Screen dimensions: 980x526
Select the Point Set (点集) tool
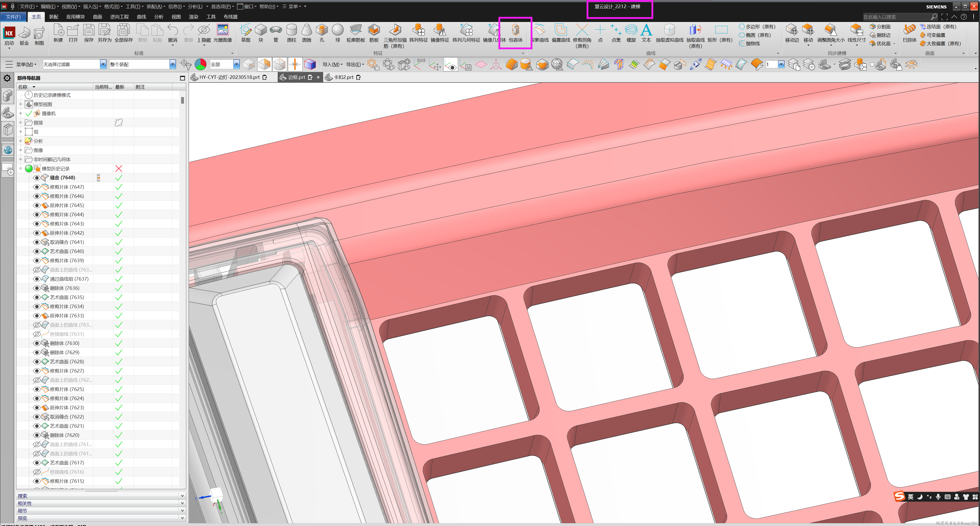tap(615, 33)
